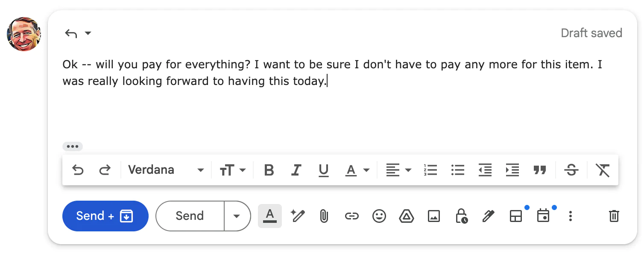Insert your signature with the pen icon
The height and width of the screenshot is (257, 644).
pos(489,216)
